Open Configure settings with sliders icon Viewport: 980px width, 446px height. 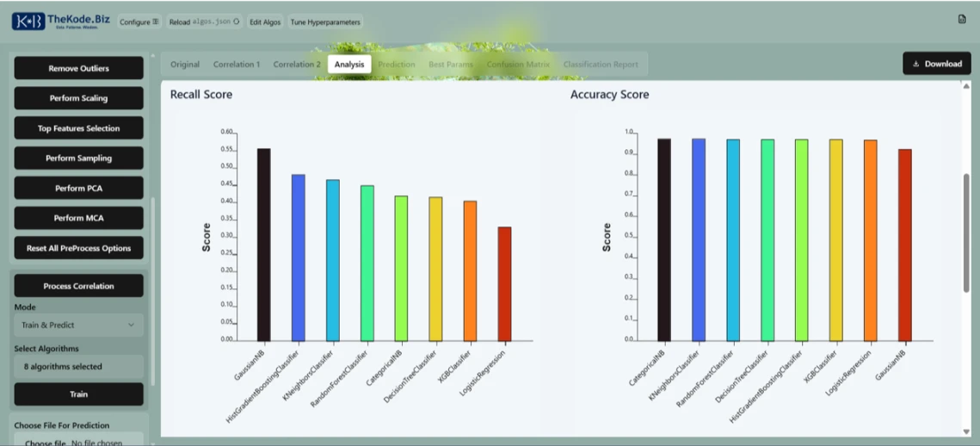139,22
